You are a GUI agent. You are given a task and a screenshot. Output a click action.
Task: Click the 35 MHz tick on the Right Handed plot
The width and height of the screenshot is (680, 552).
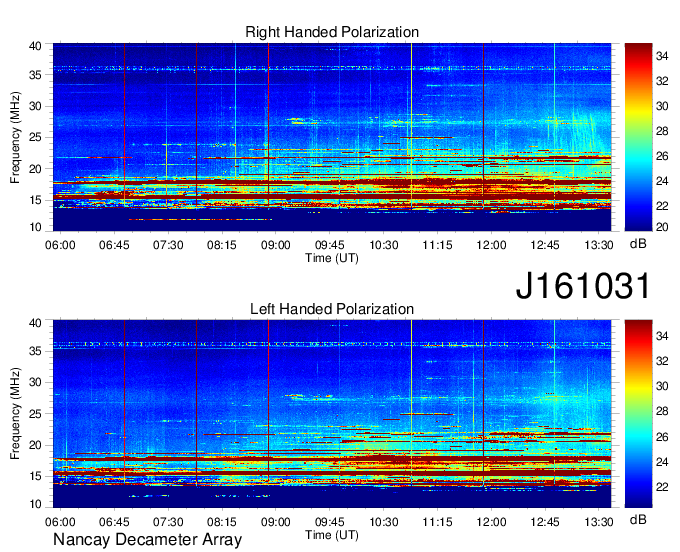coord(36,75)
